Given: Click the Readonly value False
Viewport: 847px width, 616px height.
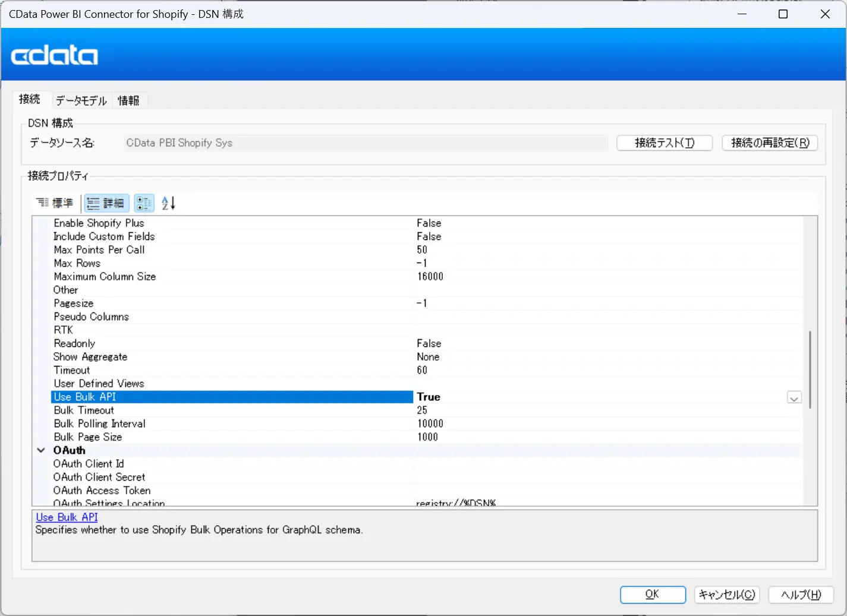Looking at the screenshot, I should click(x=429, y=343).
